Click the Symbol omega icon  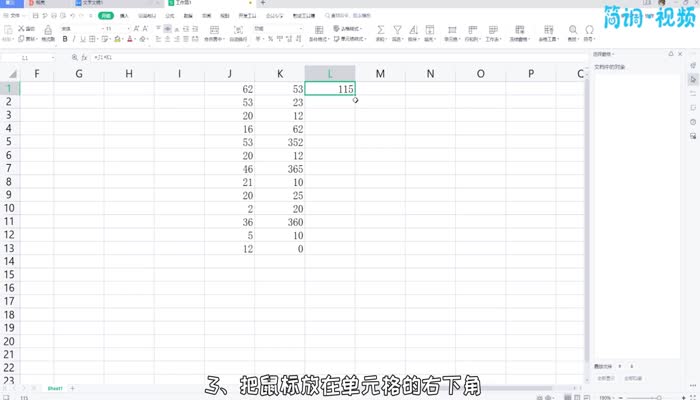592,30
